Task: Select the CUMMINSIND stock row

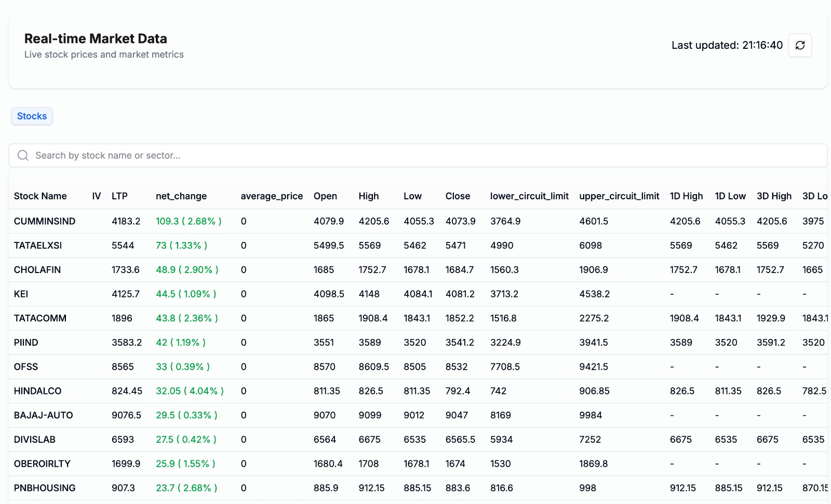Action: tap(44, 221)
